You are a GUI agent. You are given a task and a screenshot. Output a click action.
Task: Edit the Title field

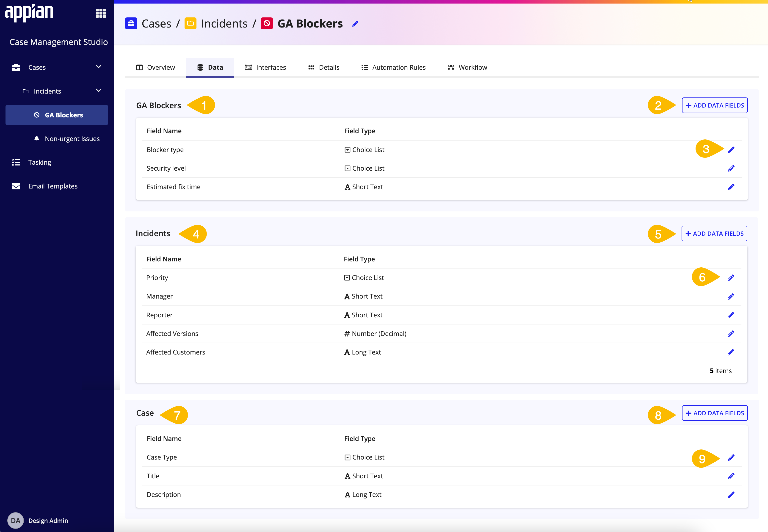731,476
